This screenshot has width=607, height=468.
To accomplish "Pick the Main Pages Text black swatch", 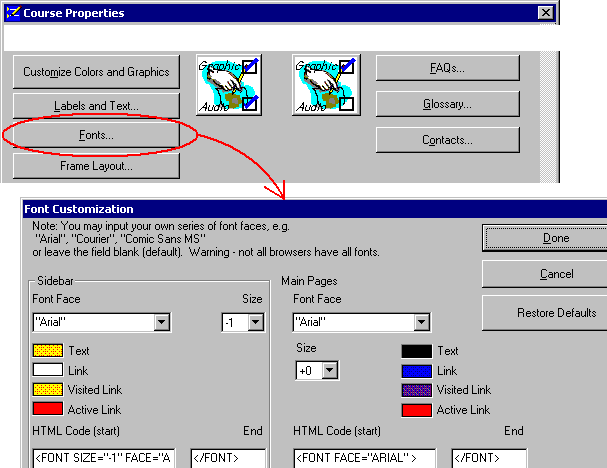I will pyautogui.click(x=417, y=351).
